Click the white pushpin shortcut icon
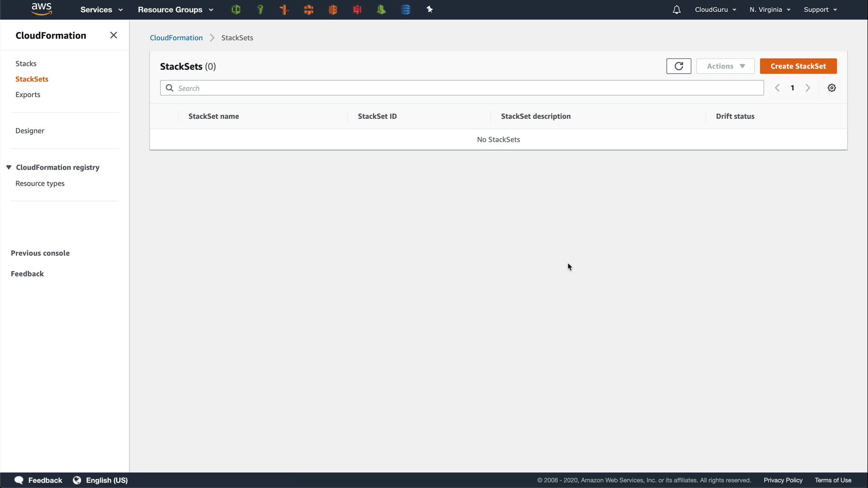The height and width of the screenshot is (488, 868). pos(429,9)
